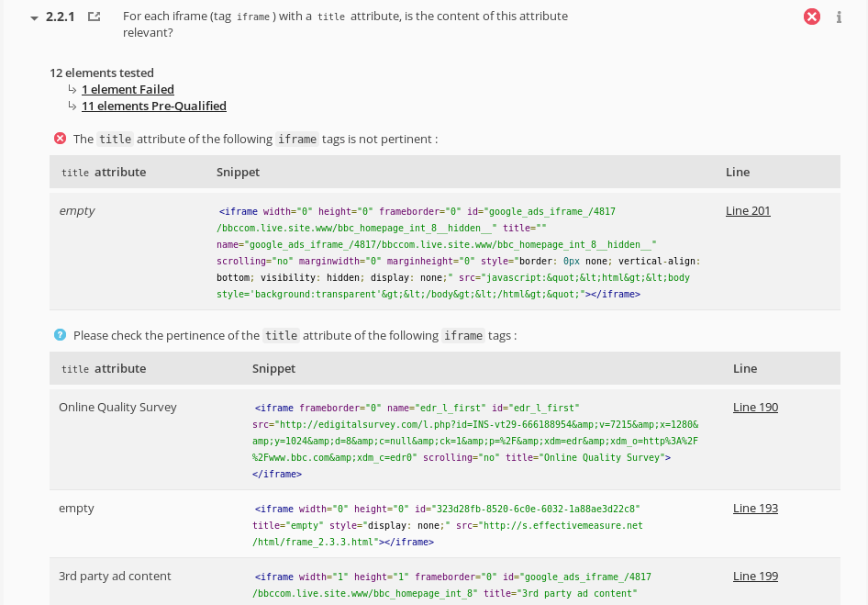868x605 pixels.
Task: Go to Line 201 in source
Action: (x=748, y=210)
